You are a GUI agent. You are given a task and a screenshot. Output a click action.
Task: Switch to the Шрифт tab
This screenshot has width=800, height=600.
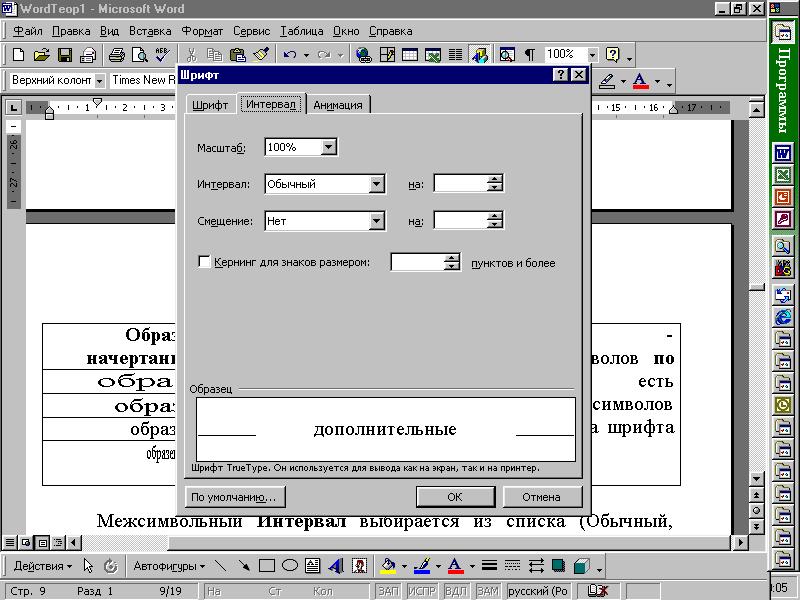[210, 105]
